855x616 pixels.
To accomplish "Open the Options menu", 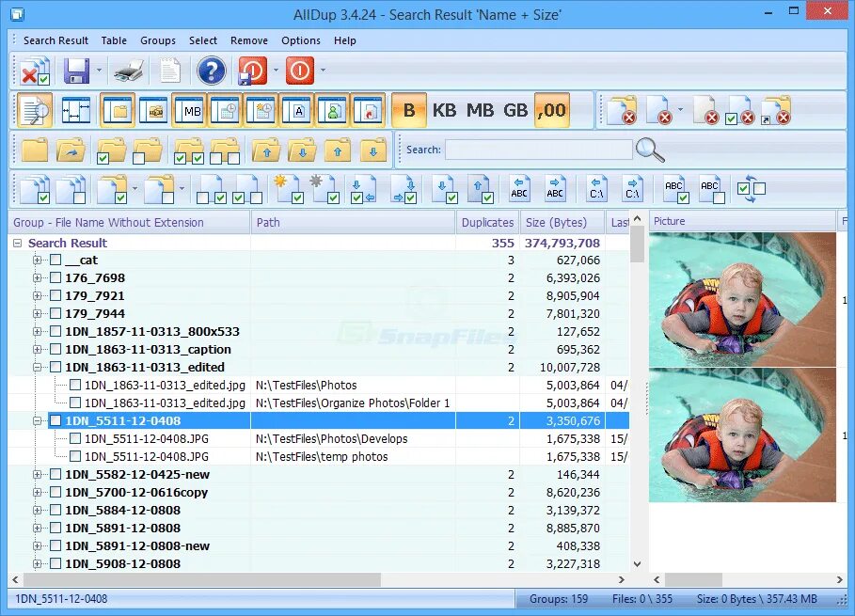I will 301,40.
